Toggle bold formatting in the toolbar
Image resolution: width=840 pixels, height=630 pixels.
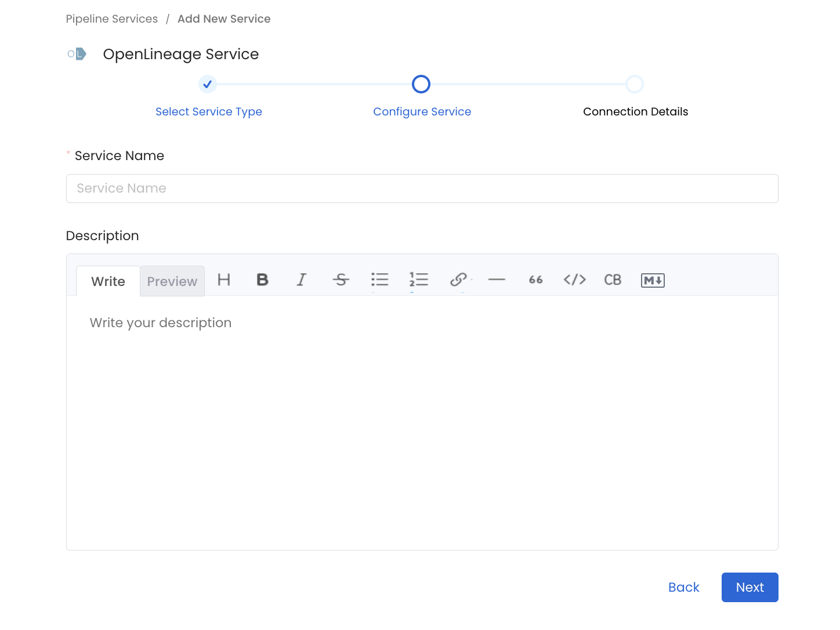[262, 280]
